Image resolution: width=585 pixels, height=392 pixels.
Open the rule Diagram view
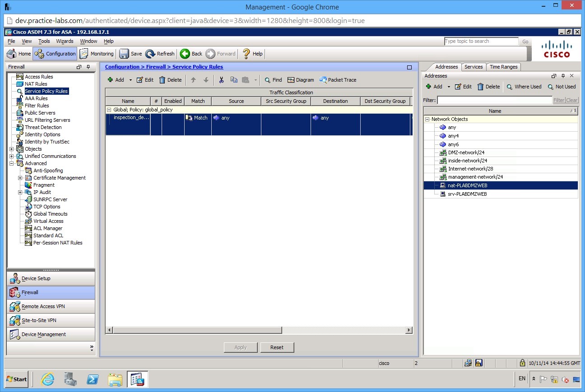pyautogui.click(x=301, y=80)
